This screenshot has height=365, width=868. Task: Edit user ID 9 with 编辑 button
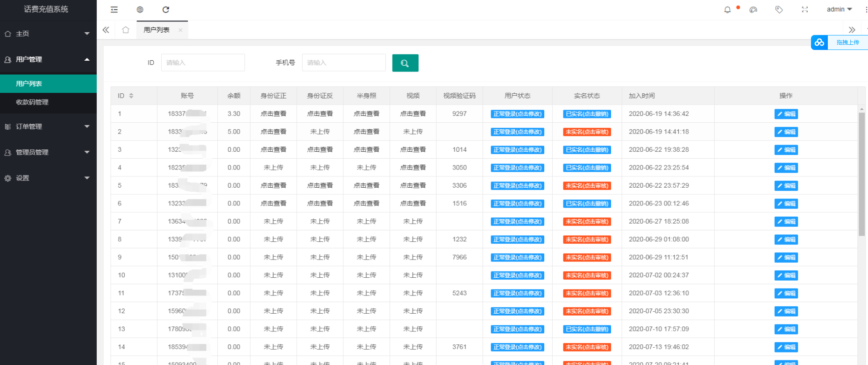pos(786,258)
